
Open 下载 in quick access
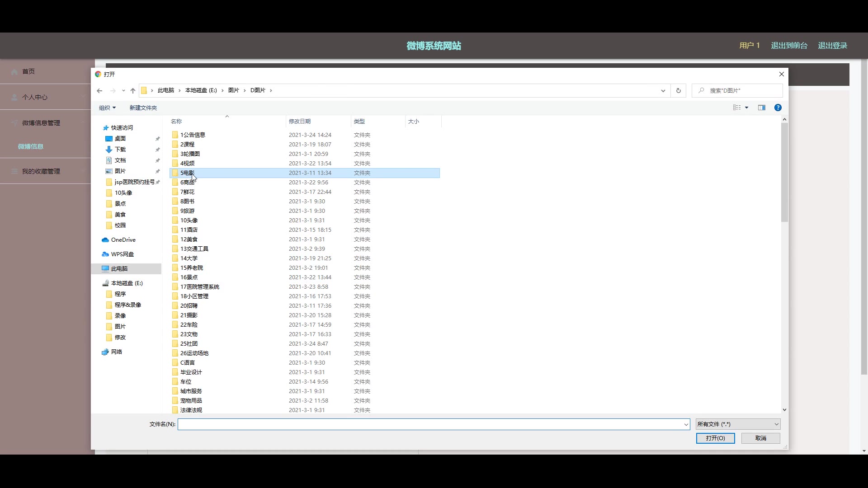click(120, 150)
